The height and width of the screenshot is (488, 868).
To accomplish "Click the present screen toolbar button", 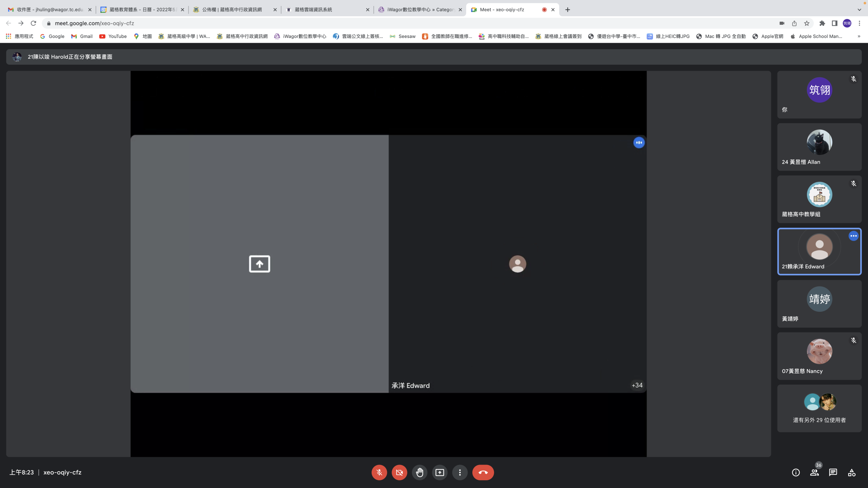I will [x=439, y=472].
